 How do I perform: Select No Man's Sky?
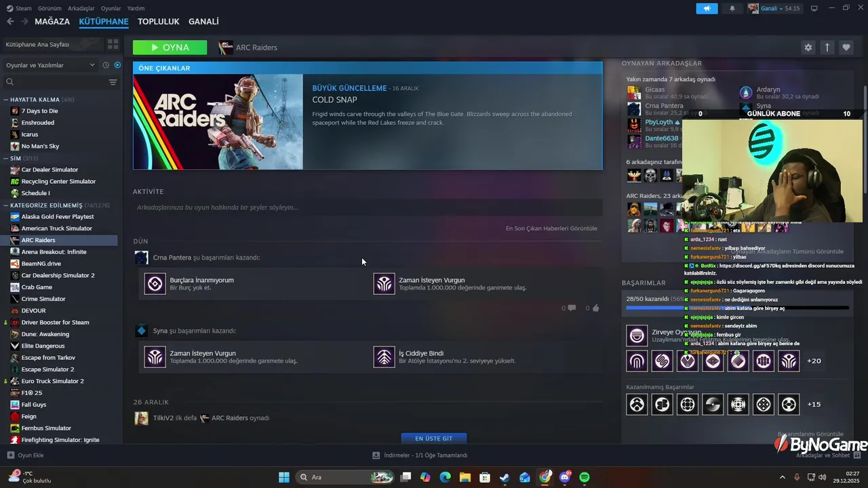[40, 146]
